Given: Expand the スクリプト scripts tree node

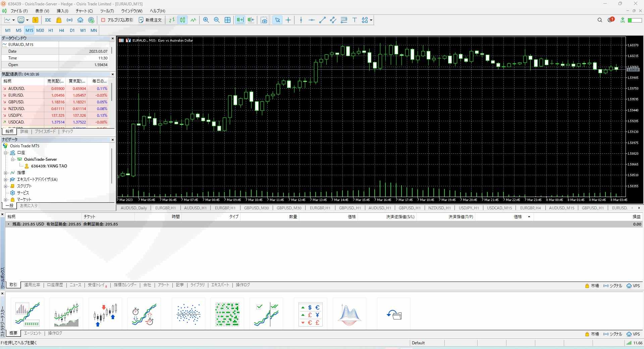Looking at the screenshot, I should point(5,186).
